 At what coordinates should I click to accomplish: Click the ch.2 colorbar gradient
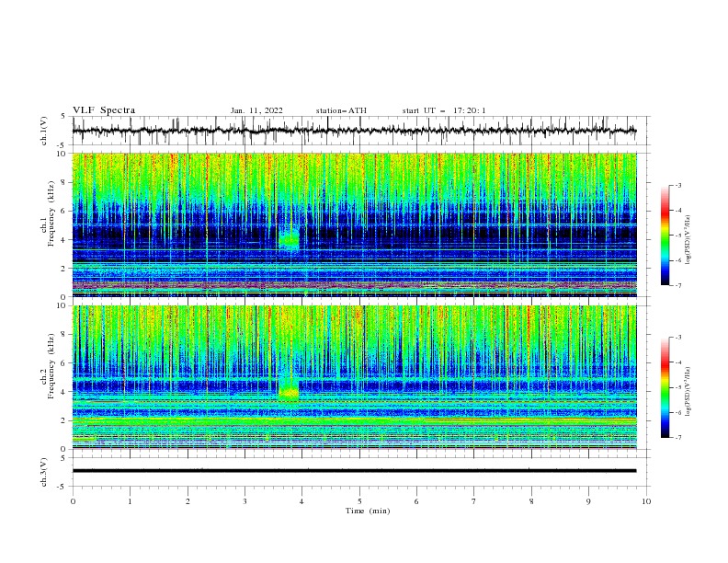pos(665,387)
